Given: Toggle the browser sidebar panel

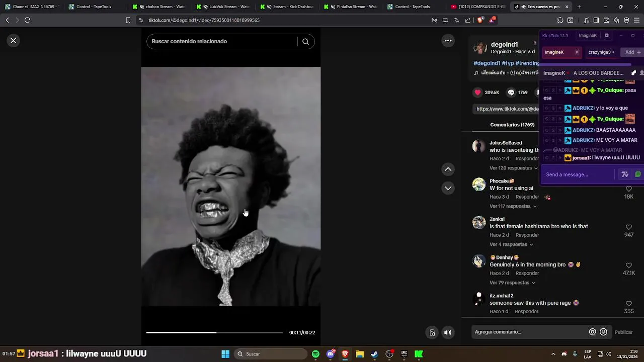Looking at the screenshot, I should (596, 20).
